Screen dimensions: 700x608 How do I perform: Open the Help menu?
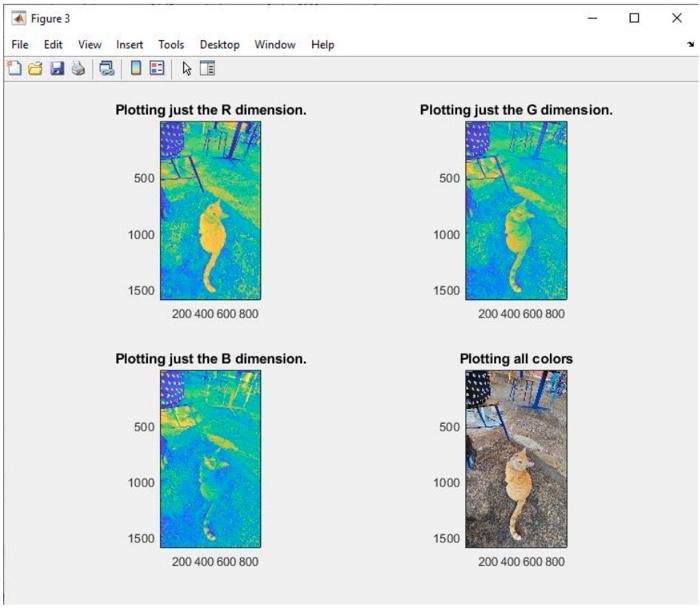tap(322, 45)
